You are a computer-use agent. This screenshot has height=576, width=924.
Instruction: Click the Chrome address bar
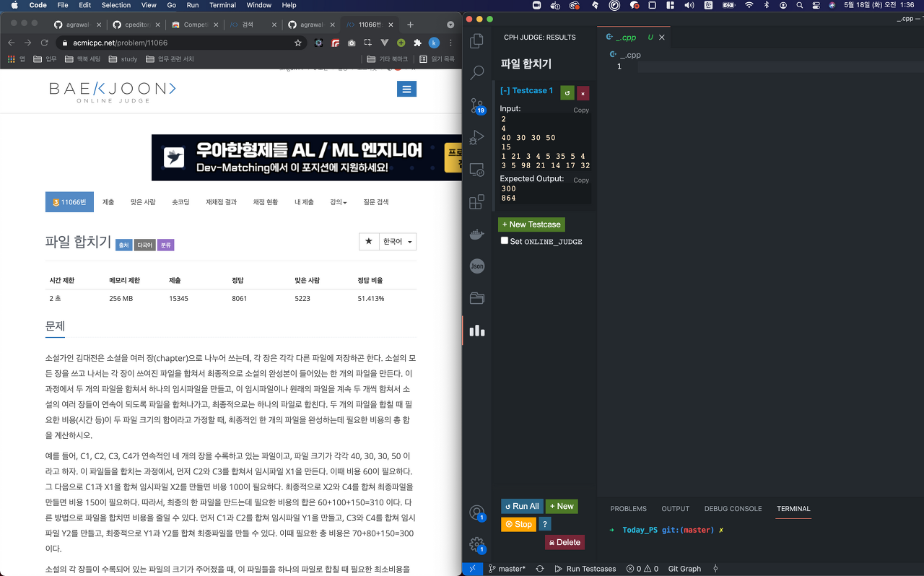point(180,43)
